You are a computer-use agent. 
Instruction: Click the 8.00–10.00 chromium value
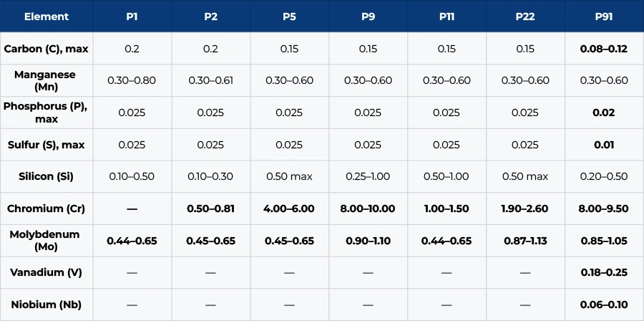pos(368,209)
